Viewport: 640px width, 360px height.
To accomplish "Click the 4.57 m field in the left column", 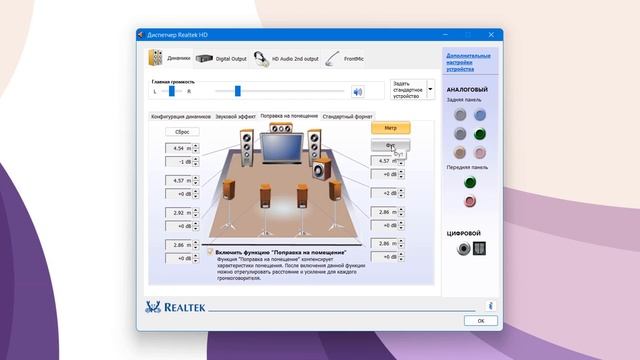I will (x=179, y=180).
